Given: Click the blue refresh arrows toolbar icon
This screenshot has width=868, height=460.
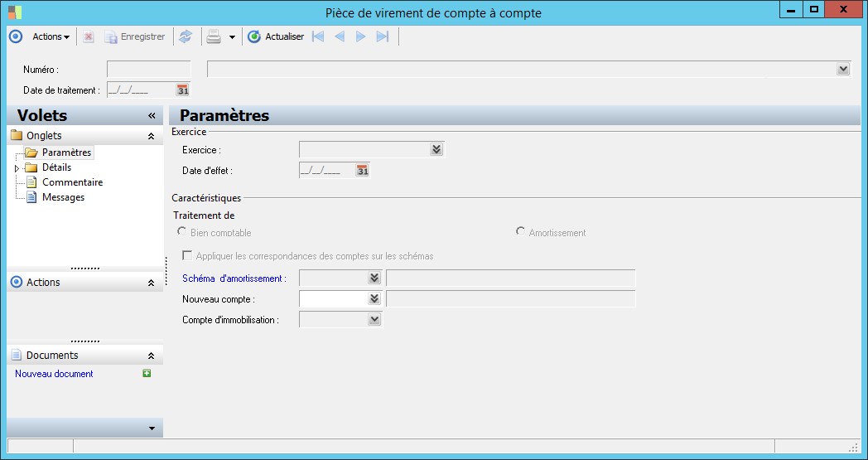Looking at the screenshot, I should pos(186,36).
